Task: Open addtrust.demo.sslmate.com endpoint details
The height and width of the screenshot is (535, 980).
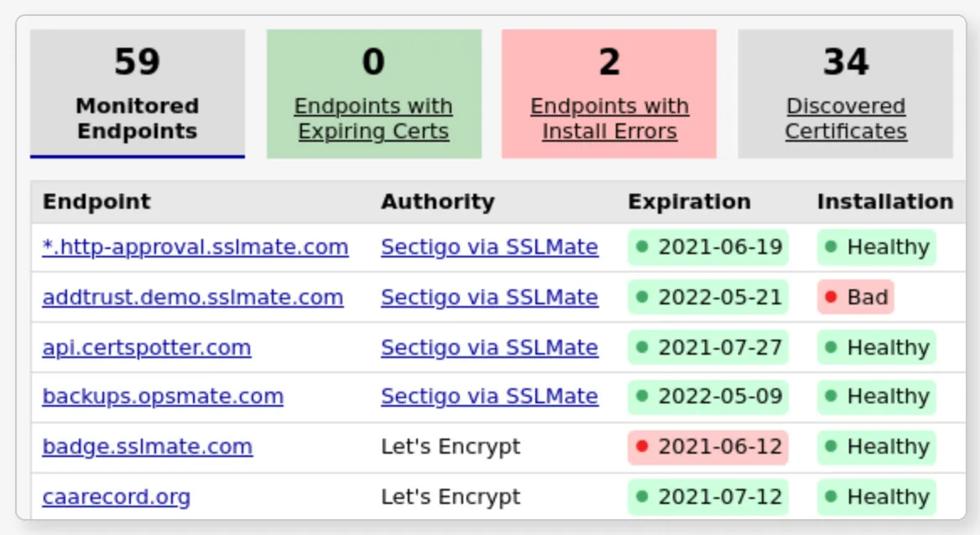Action: pyautogui.click(x=193, y=298)
